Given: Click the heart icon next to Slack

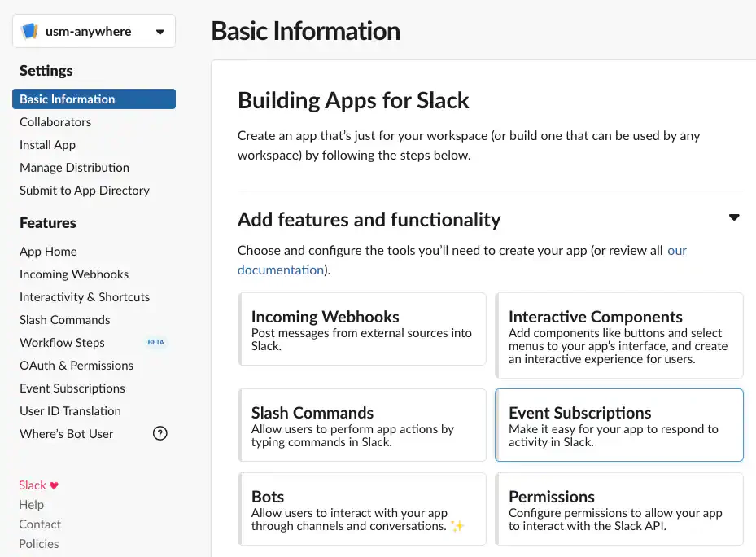Looking at the screenshot, I should tap(55, 485).
